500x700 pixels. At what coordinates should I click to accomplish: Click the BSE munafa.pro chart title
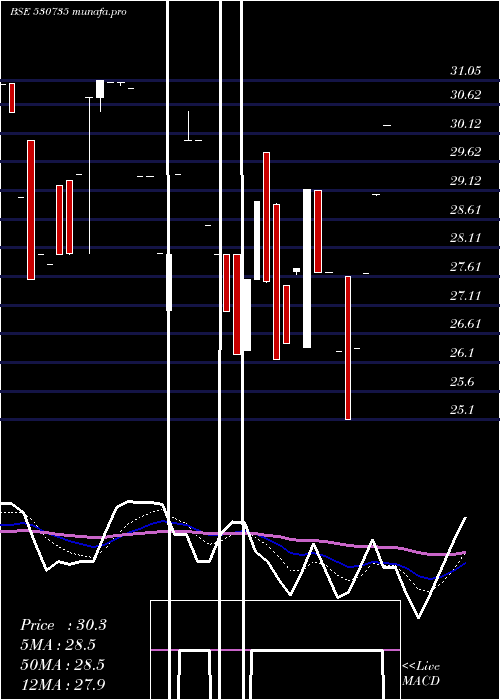pyautogui.click(x=68, y=12)
